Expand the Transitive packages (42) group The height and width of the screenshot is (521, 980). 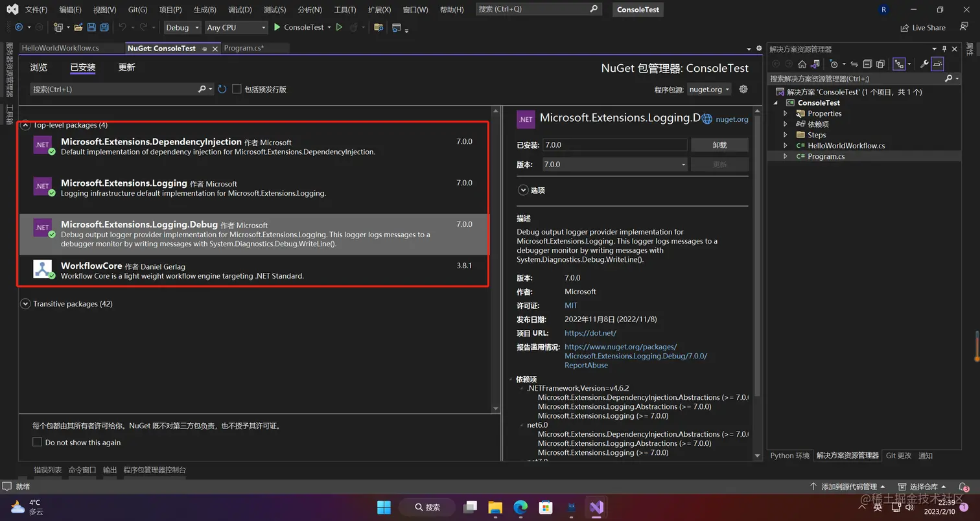point(25,303)
